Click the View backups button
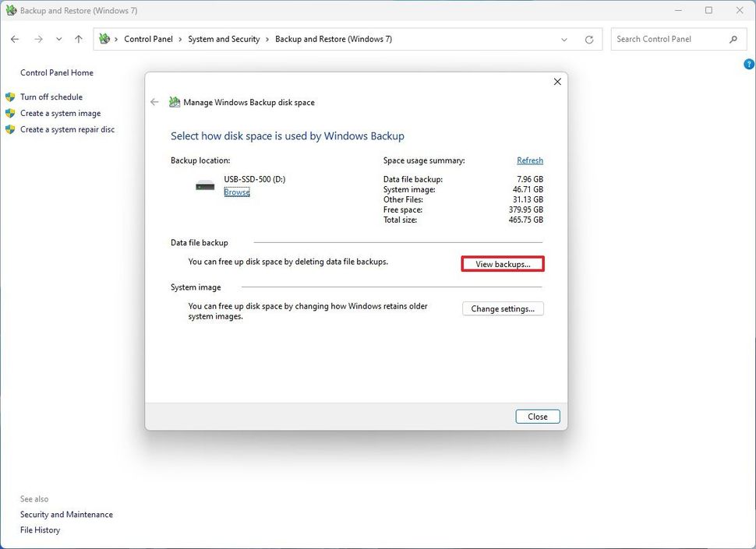Image resolution: width=756 pixels, height=549 pixels. [502, 264]
